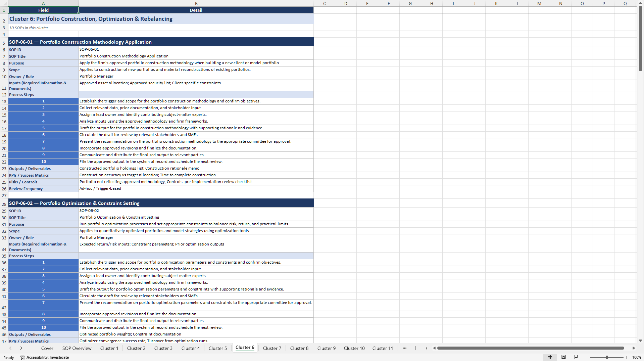Switch to Page Layout view icon
This screenshot has height=361, width=644.
(563, 357)
